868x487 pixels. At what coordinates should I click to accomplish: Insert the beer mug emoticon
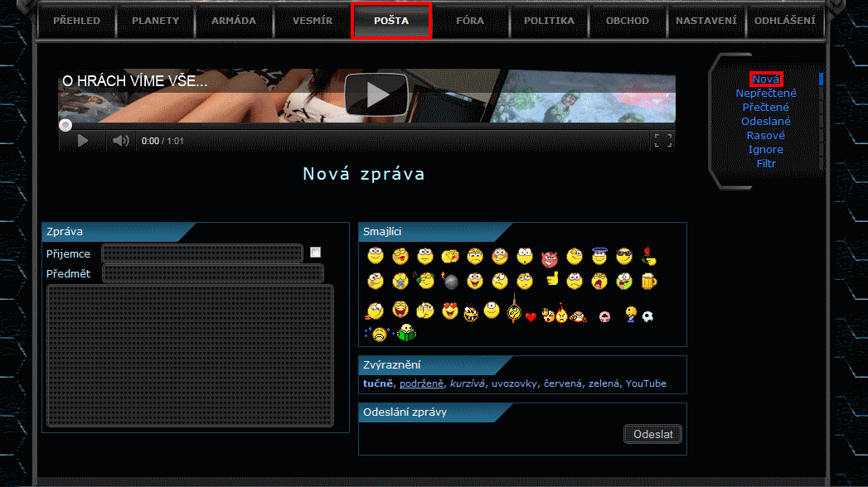[648, 282]
